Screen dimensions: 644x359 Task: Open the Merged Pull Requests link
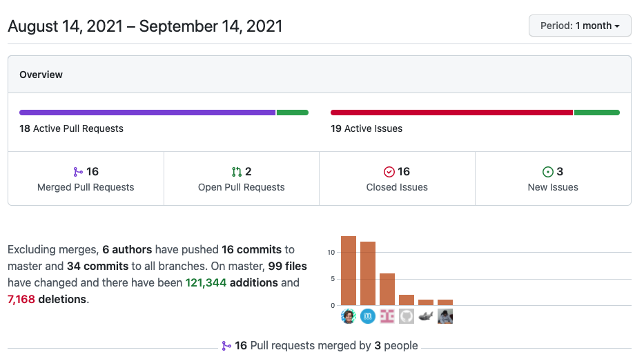coord(86,187)
